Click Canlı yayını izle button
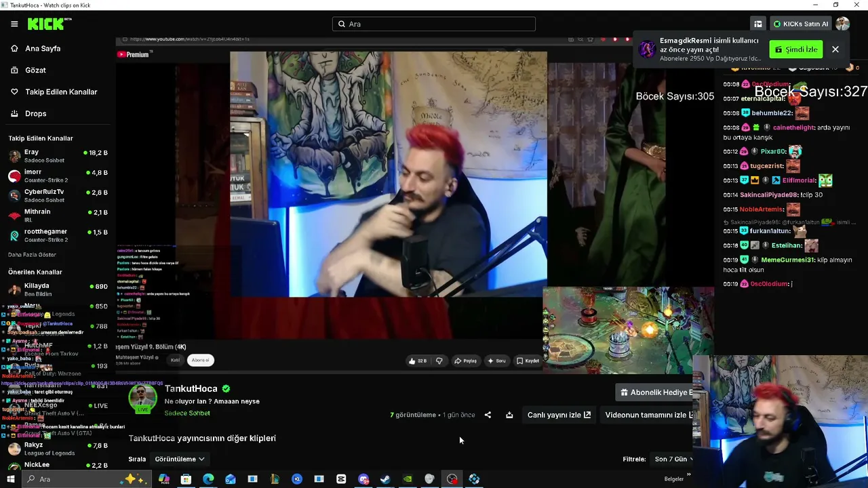 559,415
